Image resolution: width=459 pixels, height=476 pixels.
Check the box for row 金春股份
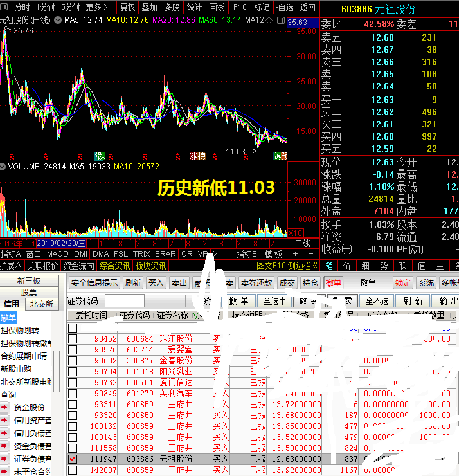73,361
